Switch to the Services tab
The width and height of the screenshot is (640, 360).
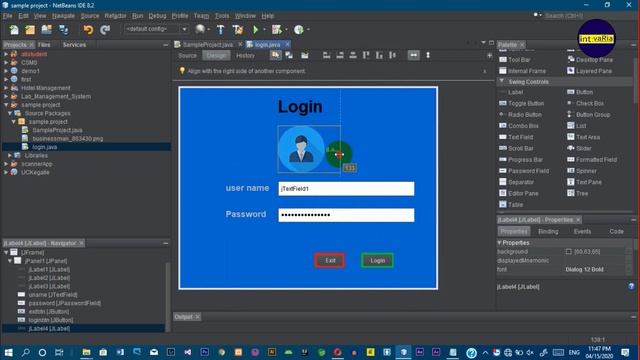74,44
